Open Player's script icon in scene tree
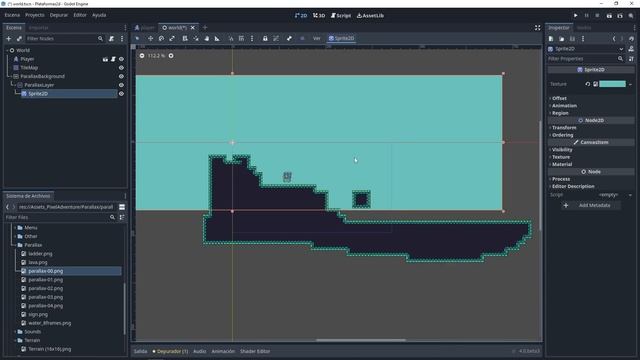 (x=113, y=59)
